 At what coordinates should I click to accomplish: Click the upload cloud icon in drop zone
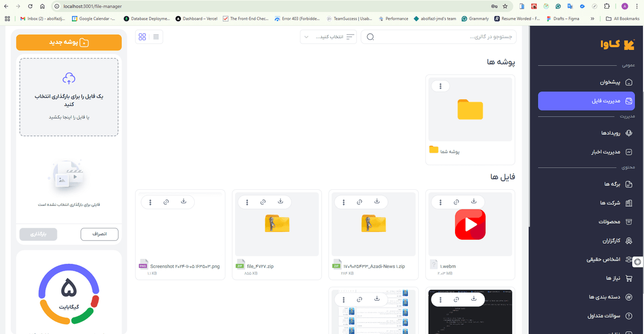[69, 79]
